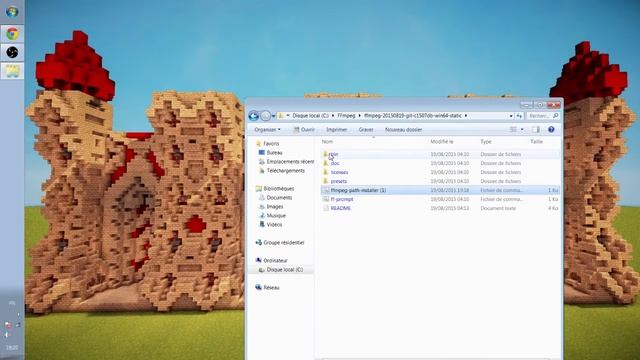Select the 'ffmpeg-path-installer (1)' file
The width and height of the screenshot is (640, 360).
tap(440, 190)
